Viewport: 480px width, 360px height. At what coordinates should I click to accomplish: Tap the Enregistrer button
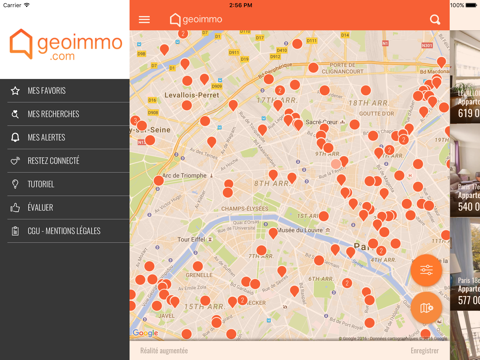tap(424, 351)
